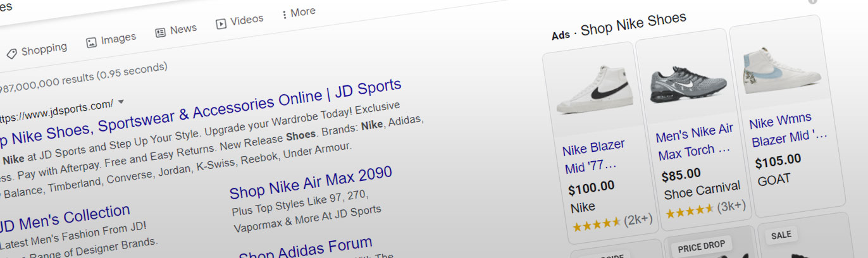Click the $85.00 price on Shoe Carnival card
The width and height of the screenshot is (868, 258).
coord(681,174)
